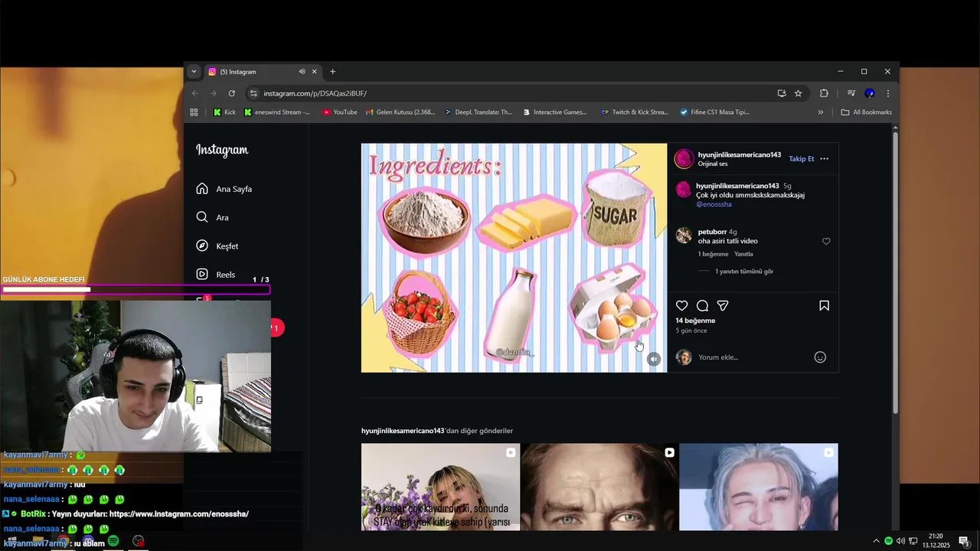View all replies (1 yanıtın tümünü gör)
Image resolution: width=980 pixels, height=551 pixels.
tap(744, 271)
